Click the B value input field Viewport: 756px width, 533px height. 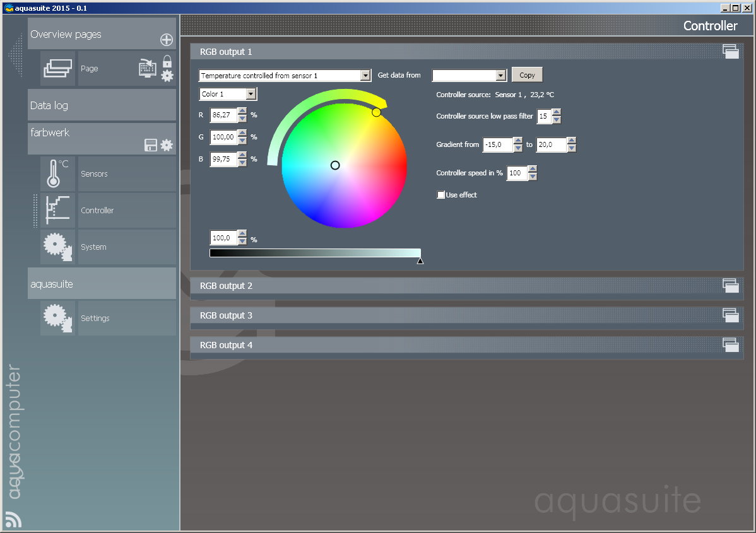pos(224,159)
